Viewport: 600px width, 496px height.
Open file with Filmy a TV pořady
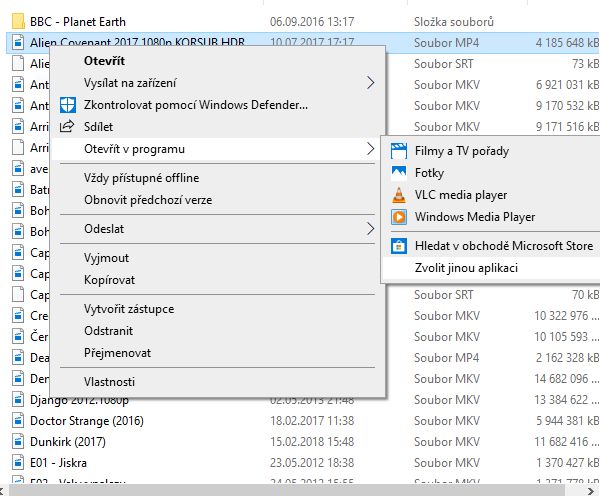coord(491,151)
